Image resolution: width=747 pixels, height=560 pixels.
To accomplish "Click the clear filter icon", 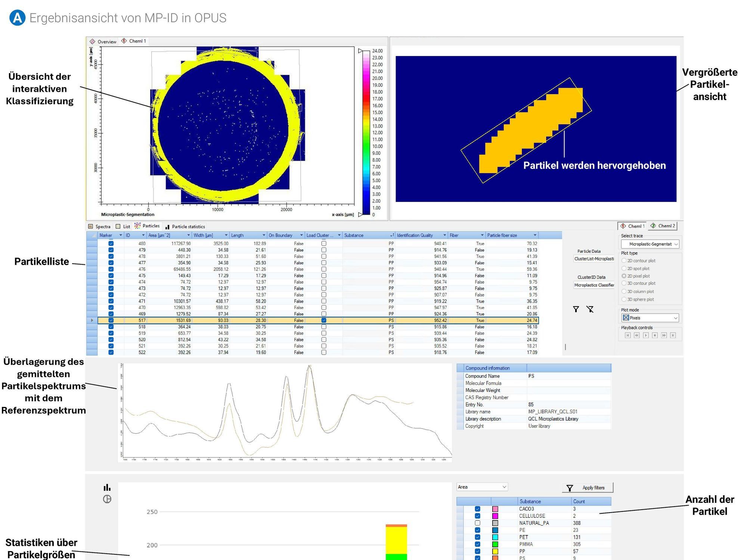I will [x=590, y=309].
